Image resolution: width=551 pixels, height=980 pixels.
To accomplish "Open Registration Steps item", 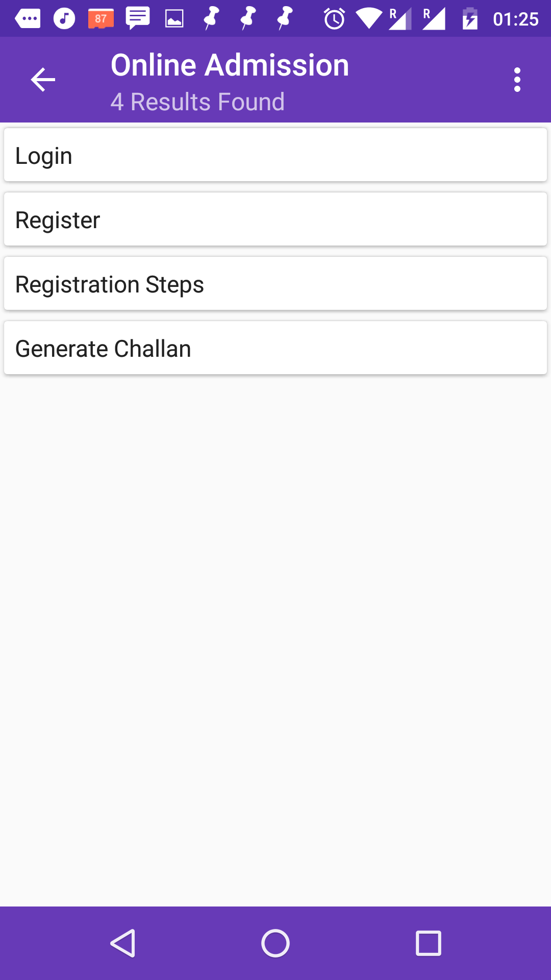I will 275,283.
